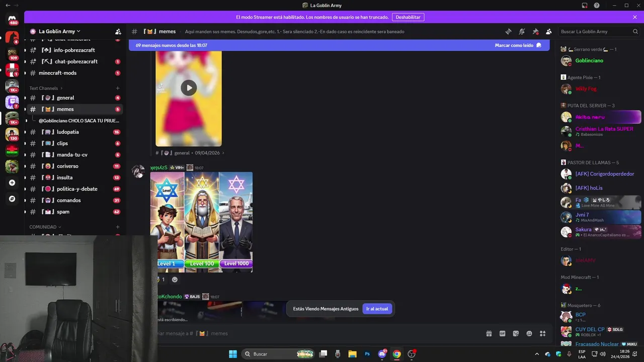Screen dimensions: 644x362
Task: Open the ludopatia channel
Action: point(74,132)
